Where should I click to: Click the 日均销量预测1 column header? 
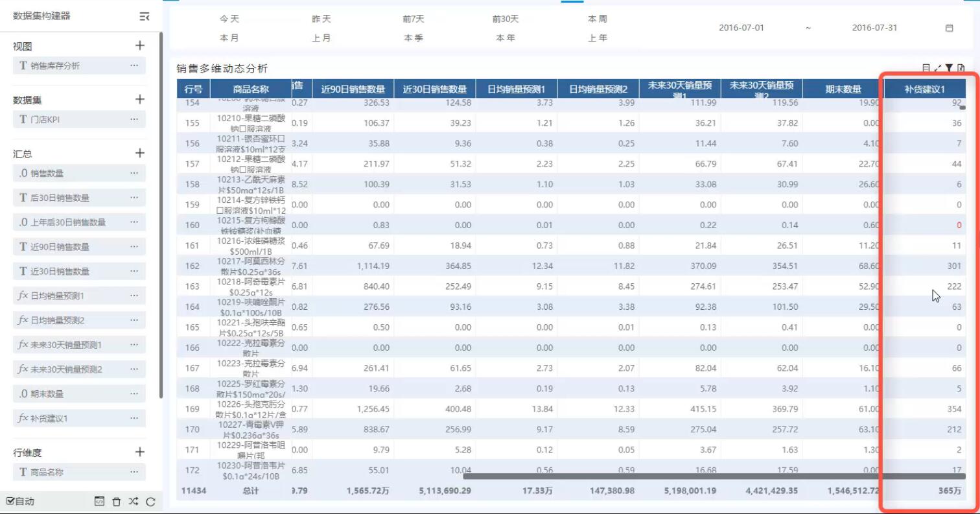(x=517, y=89)
